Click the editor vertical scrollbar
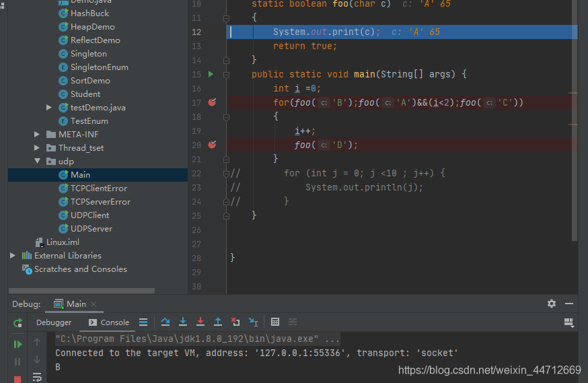588x383 pixels. [x=574, y=135]
